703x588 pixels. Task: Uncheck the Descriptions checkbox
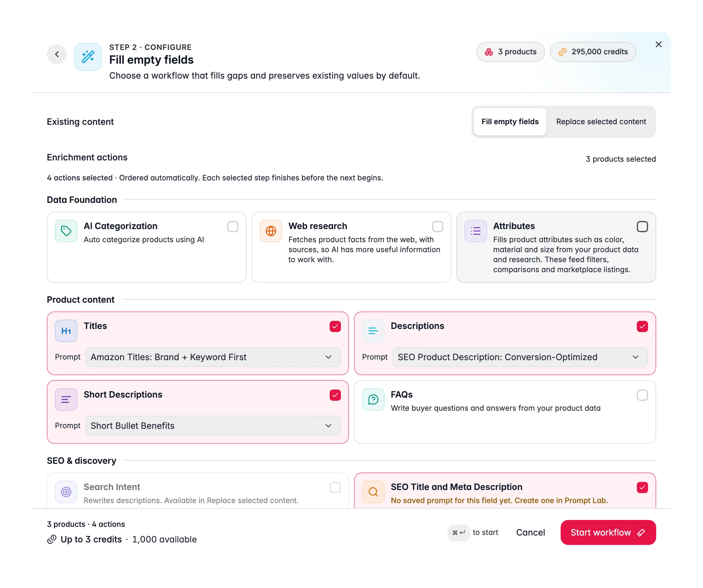(x=642, y=327)
